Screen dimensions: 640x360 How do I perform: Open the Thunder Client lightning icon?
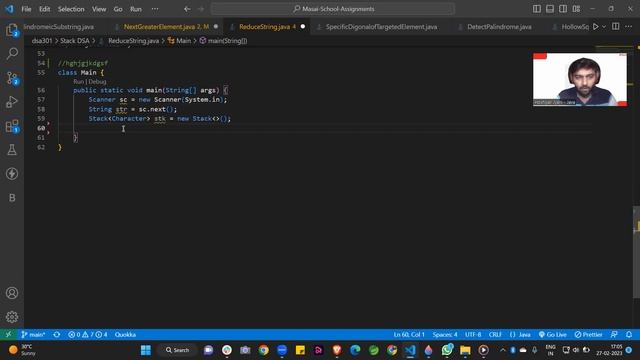tap(12, 174)
